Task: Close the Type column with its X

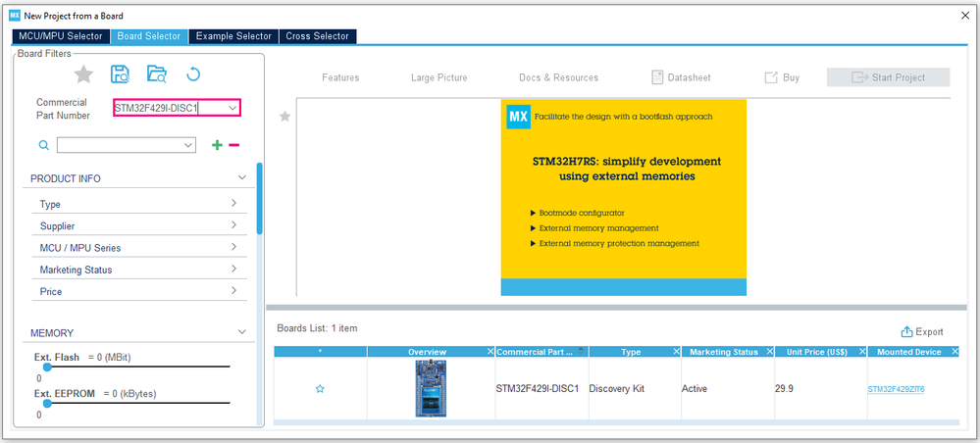Action: point(676,352)
